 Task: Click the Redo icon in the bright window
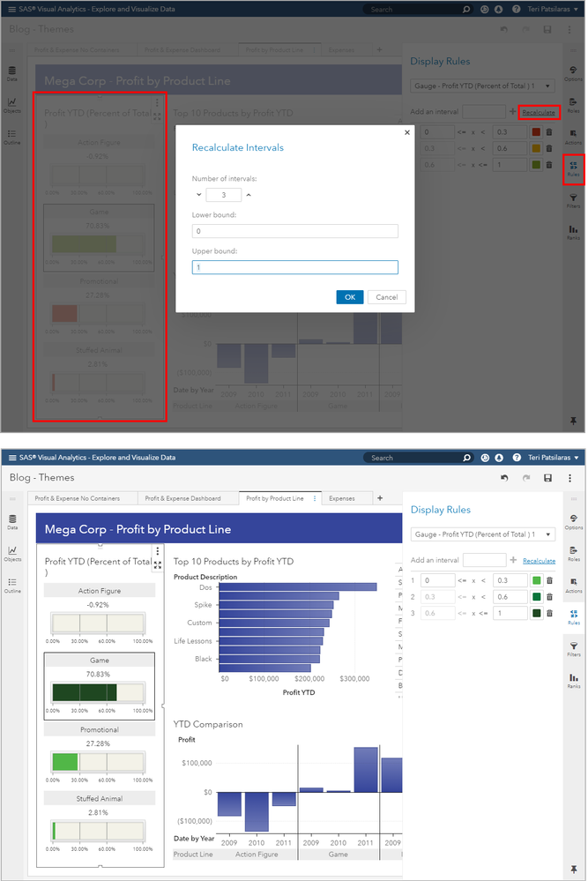point(526,478)
